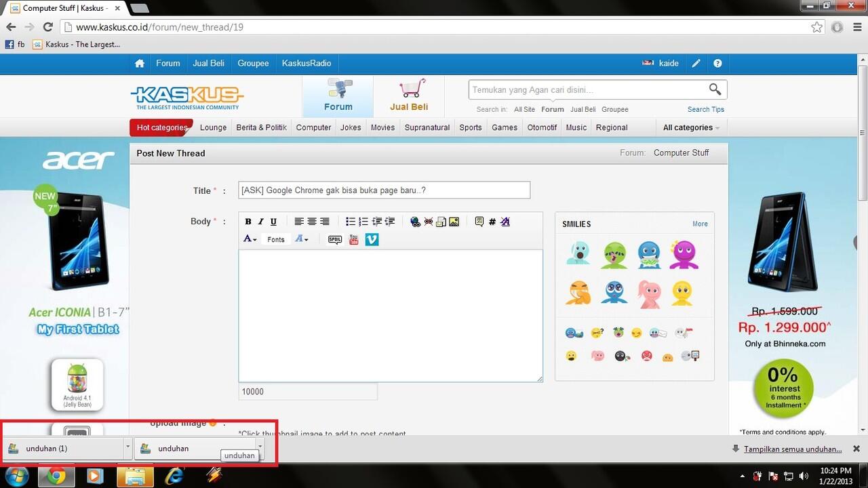The image size is (868, 488).
Task: Align text left in the editor
Action: coord(299,222)
